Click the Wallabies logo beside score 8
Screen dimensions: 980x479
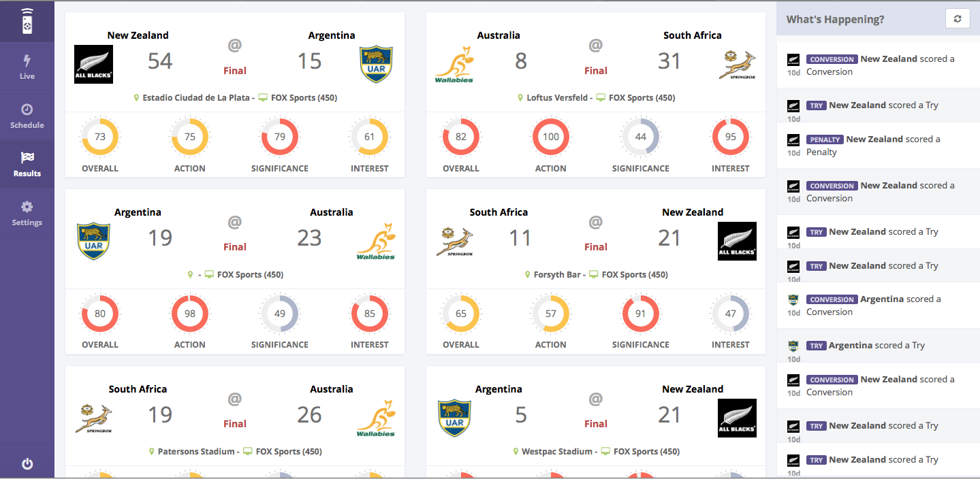click(x=454, y=64)
